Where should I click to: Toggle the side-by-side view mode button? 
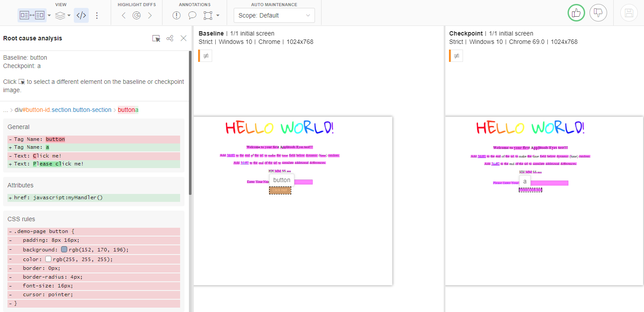(32, 15)
